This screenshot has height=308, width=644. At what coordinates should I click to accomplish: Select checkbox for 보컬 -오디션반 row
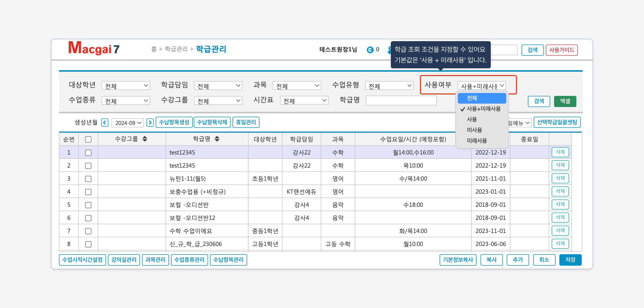pyautogui.click(x=88, y=205)
